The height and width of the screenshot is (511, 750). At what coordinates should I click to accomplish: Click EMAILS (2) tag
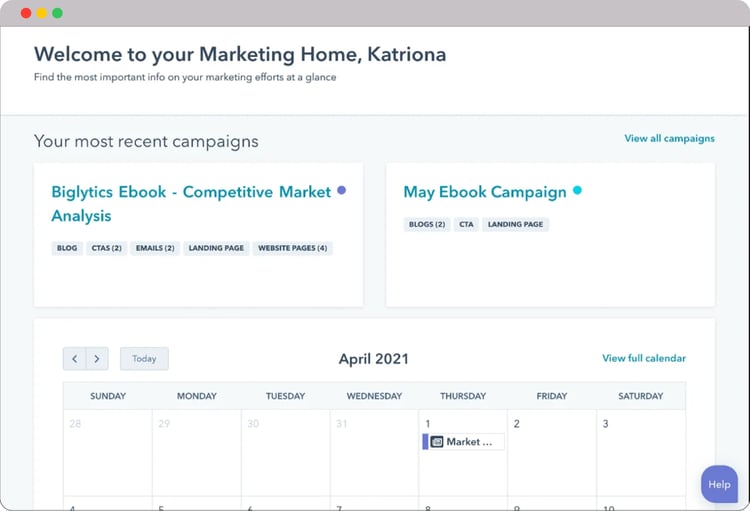(x=155, y=248)
